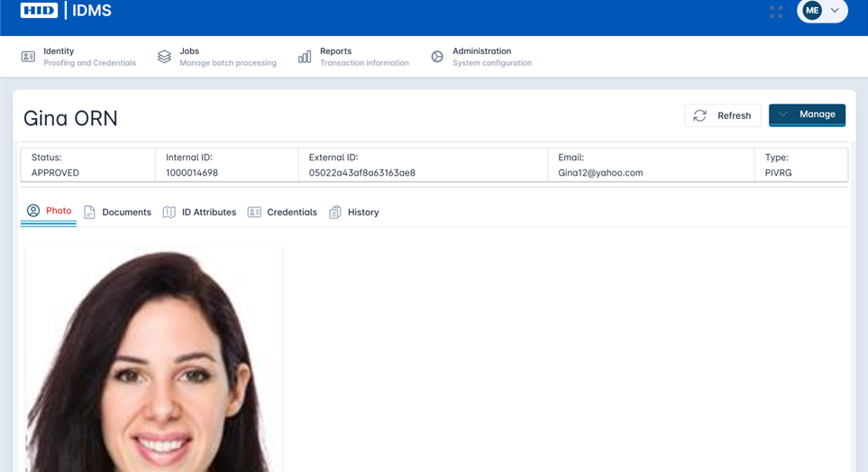Click the Internal ID: label
Screen dimensions: 868x472
(189, 157)
